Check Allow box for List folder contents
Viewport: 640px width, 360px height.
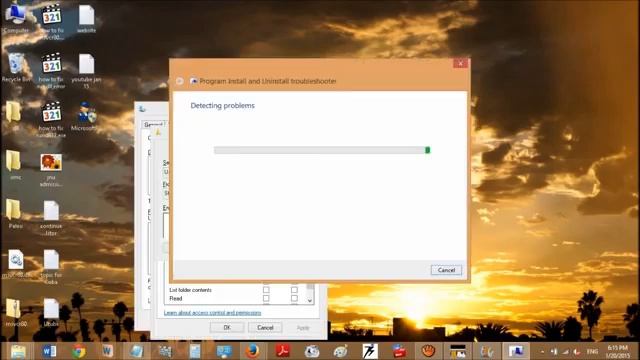[266, 290]
